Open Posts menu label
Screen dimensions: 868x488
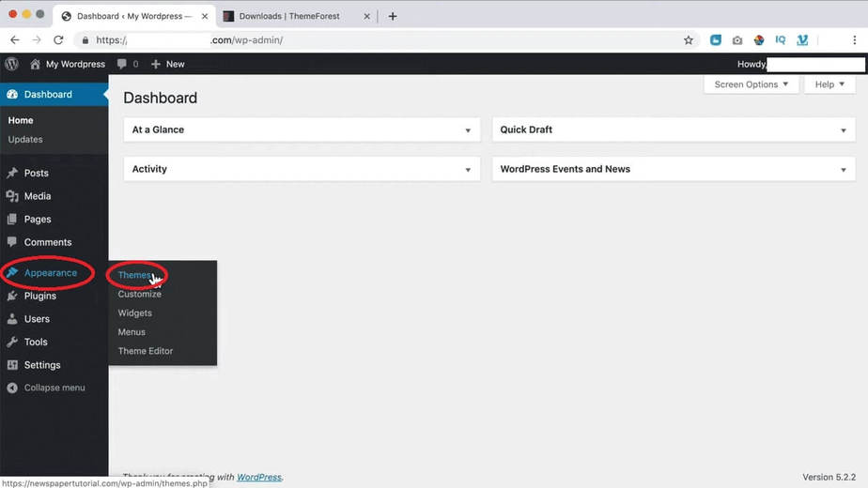(x=36, y=174)
